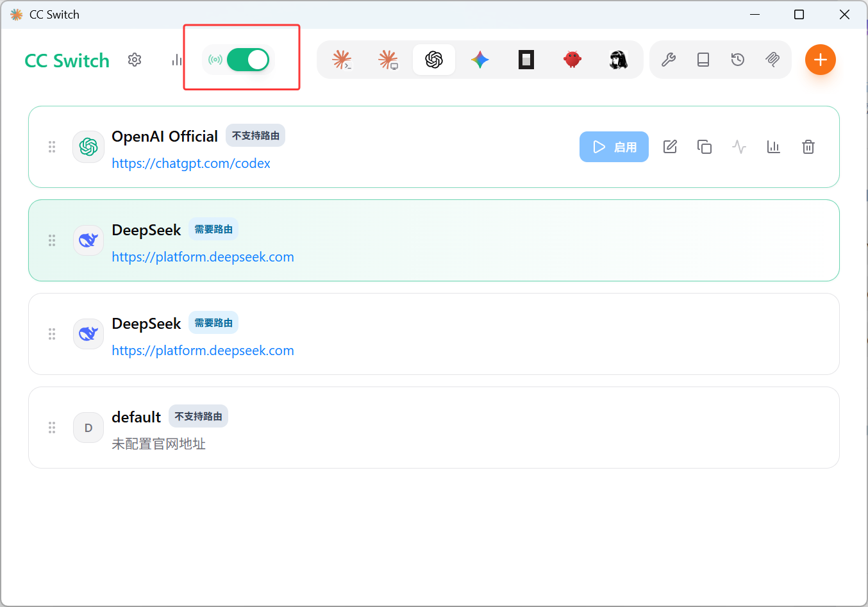Image resolution: width=868 pixels, height=607 pixels.
Task: Click the 不支持路由 badge on the default provider
Action: tap(199, 417)
